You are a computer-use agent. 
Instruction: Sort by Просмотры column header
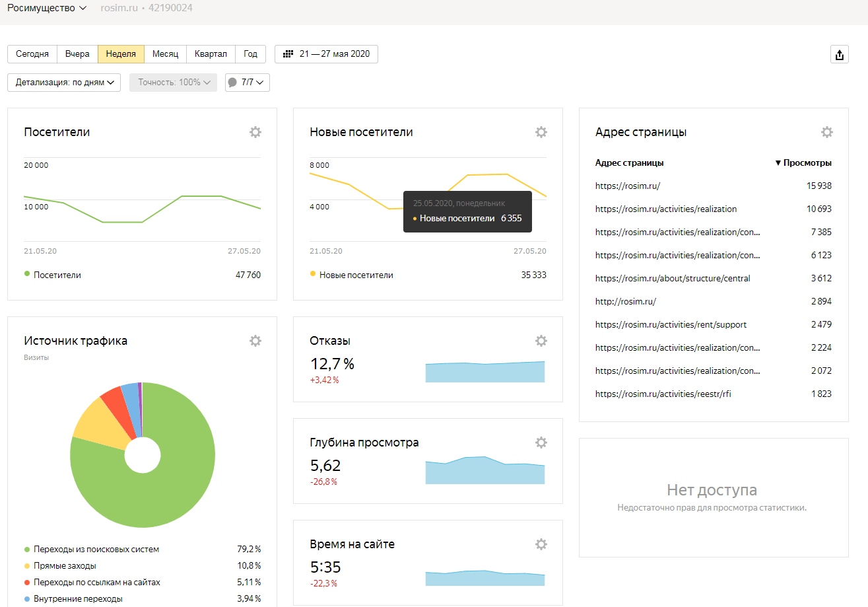pos(803,163)
